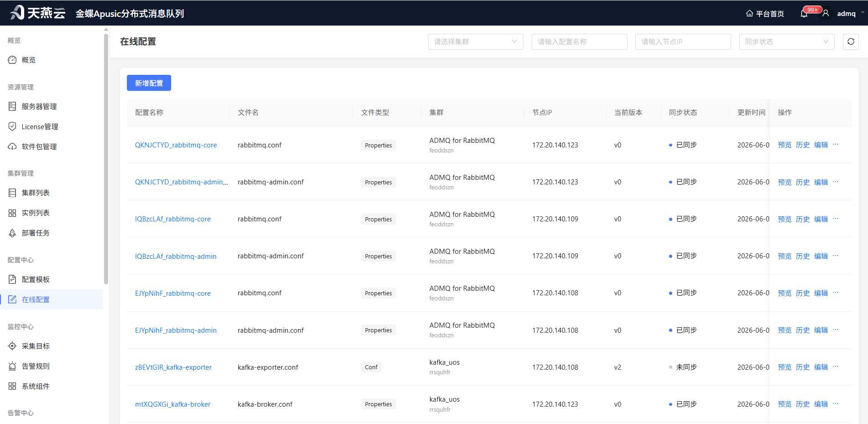Image resolution: width=868 pixels, height=424 pixels.
Task: Click the 采集目标 target icon
Action: [x=12, y=346]
